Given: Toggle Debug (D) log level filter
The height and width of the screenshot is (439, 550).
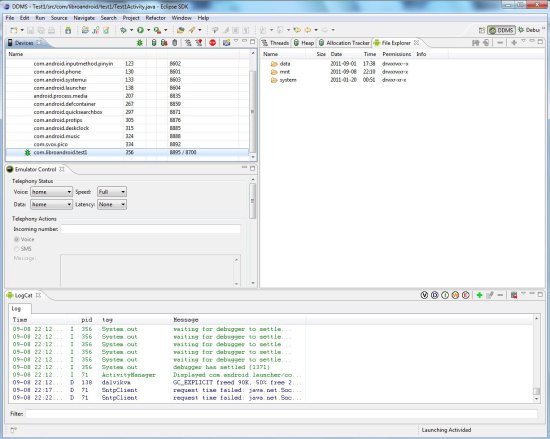Looking at the screenshot, I should pos(435,295).
